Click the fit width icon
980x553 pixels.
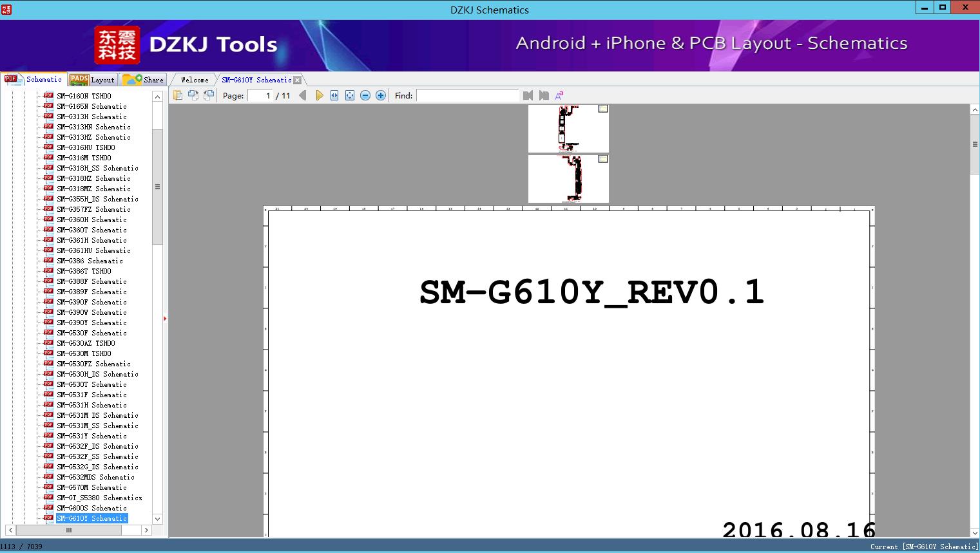tap(334, 95)
